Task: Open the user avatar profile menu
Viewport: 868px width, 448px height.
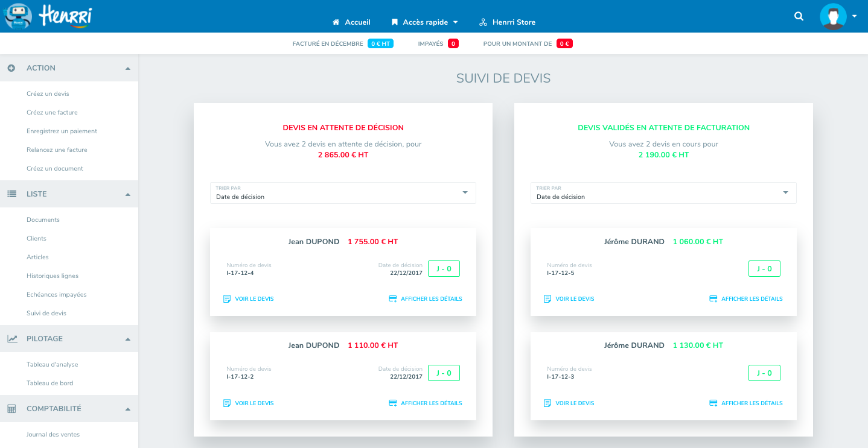Action: pos(833,16)
